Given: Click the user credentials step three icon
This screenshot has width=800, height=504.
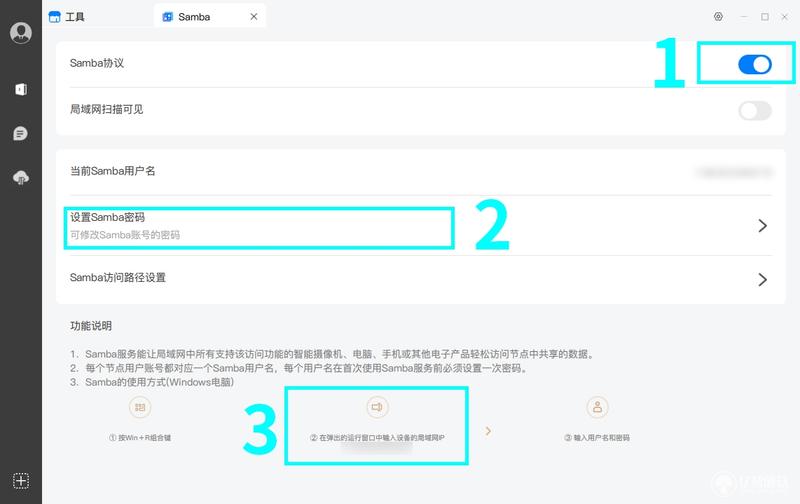Looking at the screenshot, I should [597, 407].
